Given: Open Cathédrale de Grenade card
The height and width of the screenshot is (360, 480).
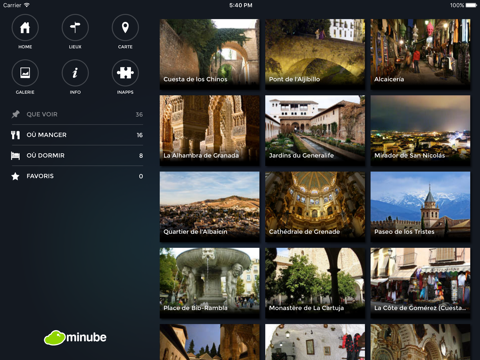Looking at the screenshot, I should (315, 207).
